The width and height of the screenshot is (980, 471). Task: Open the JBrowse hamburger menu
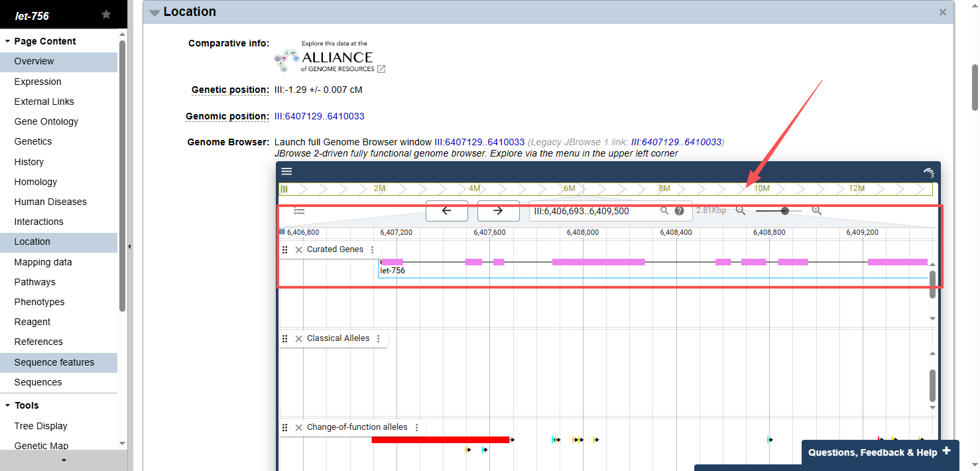click(286, 171)
